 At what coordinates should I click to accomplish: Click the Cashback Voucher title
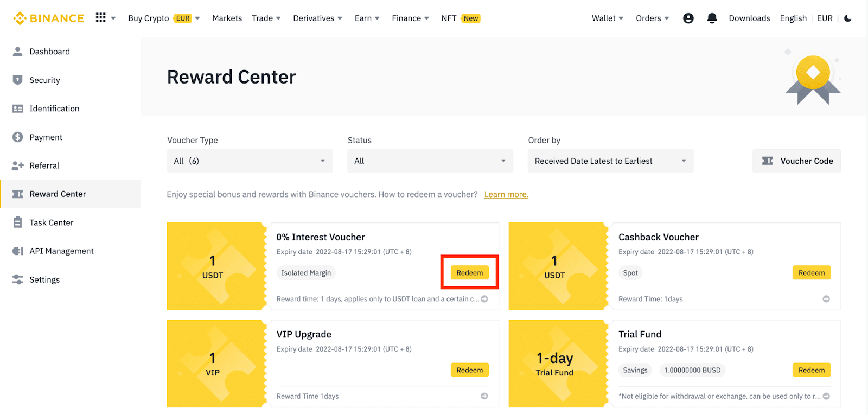click(x=659, y=237)
